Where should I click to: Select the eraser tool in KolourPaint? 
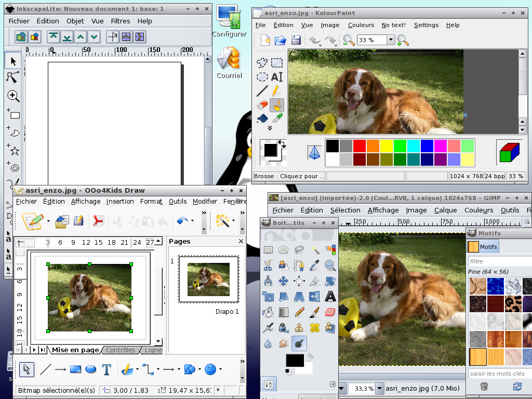(262, 105)
